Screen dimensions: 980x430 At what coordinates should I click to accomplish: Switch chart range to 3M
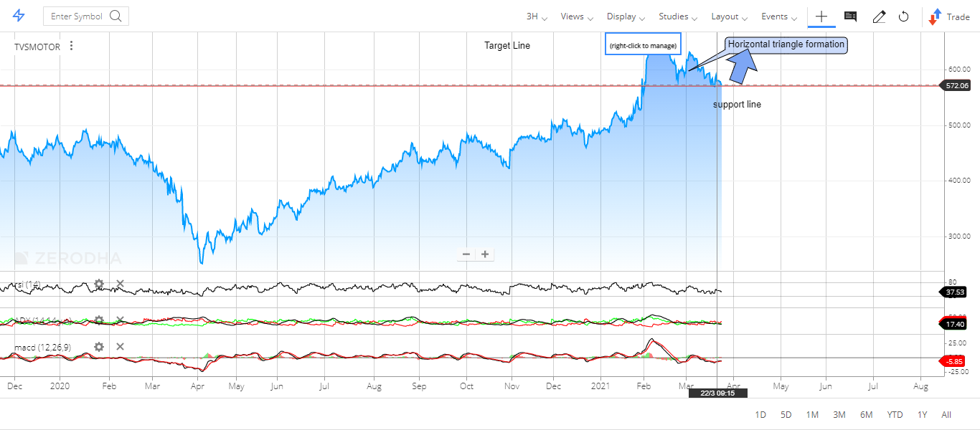(x=839, y=415)
